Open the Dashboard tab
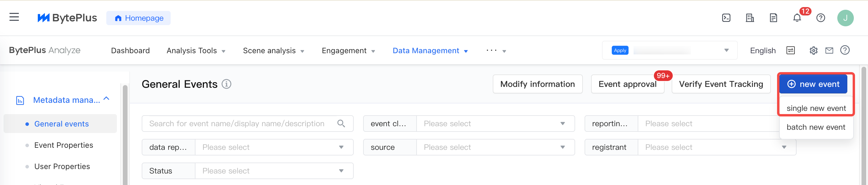 [x=130, y=51]
